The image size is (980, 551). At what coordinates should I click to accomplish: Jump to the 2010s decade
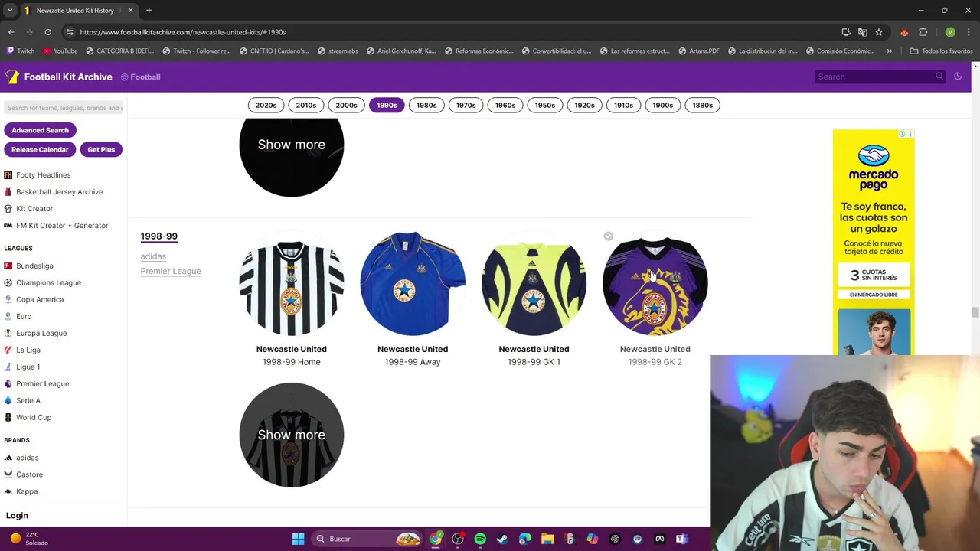tap(306, 106)
